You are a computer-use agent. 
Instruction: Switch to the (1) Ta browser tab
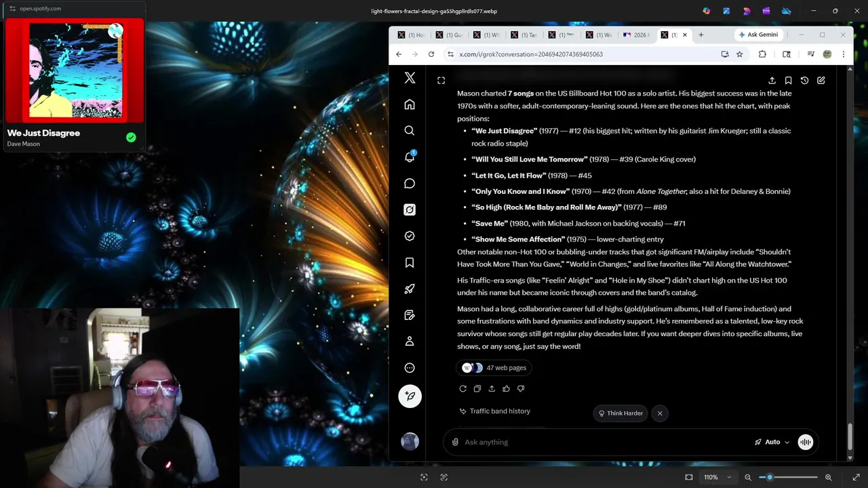(x=524, y=35)
